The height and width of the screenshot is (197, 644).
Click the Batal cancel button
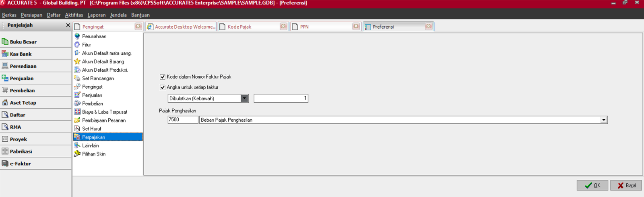(626, 185)
